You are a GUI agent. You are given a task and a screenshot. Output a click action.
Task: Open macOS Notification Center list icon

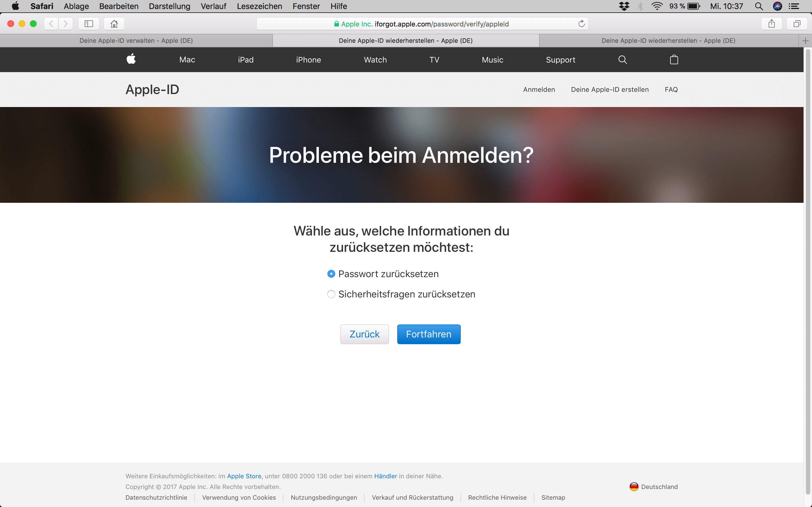[794, 6]
